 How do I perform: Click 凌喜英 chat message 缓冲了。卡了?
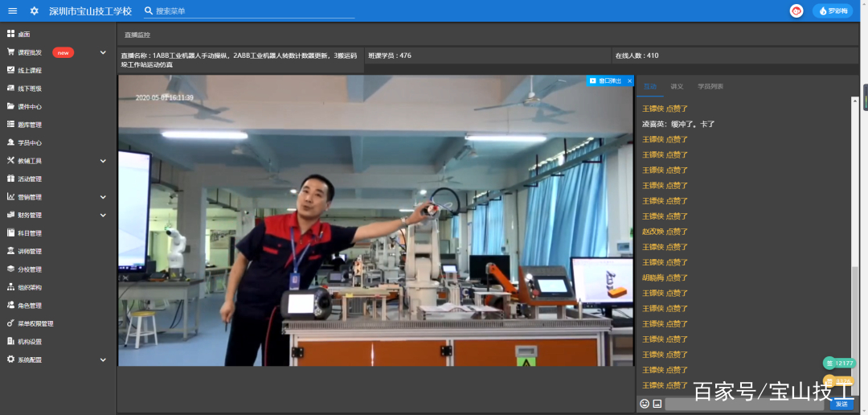(678, 124)
